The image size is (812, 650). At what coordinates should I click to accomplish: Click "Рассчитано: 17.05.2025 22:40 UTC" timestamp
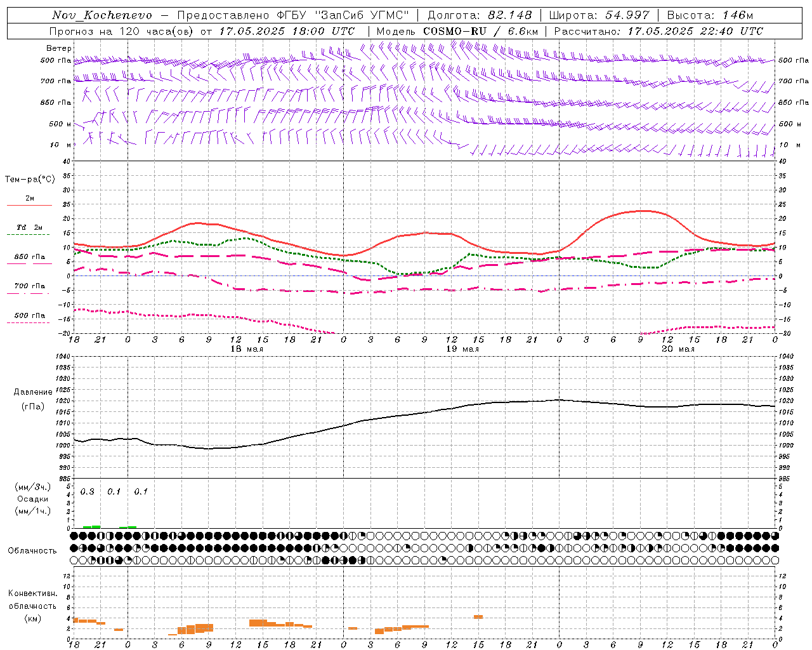tap(658, 31)
